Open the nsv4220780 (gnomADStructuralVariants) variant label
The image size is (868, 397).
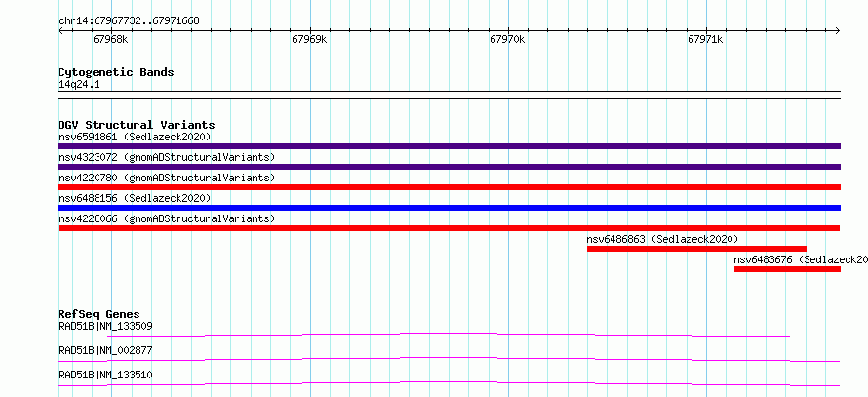click(x=167, y=178)
